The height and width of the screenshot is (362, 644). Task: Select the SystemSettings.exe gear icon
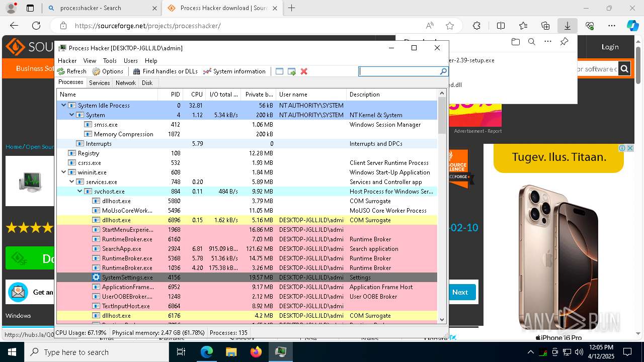(x=96, y=278)
